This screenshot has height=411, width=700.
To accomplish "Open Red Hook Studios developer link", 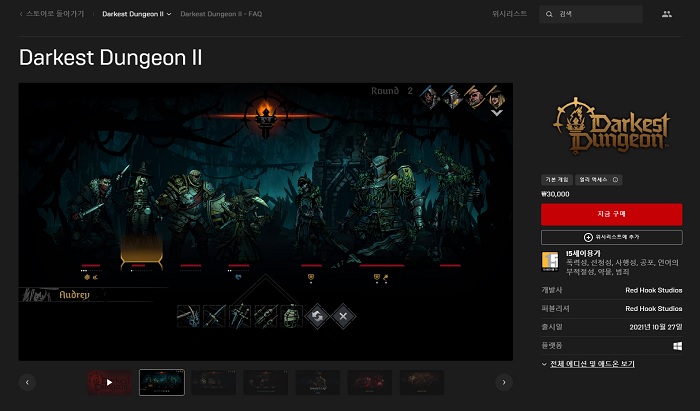I will [653, 290].
